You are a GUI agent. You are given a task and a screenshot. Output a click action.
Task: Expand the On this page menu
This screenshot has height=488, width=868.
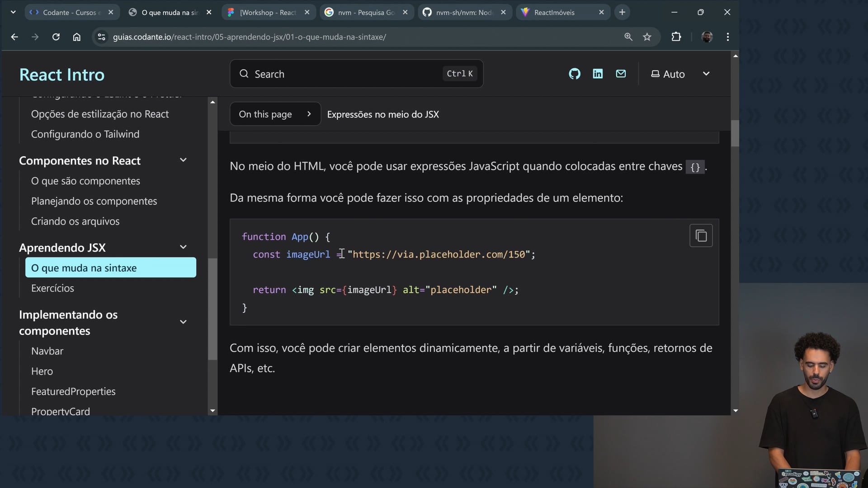click(x=275, y=114)
